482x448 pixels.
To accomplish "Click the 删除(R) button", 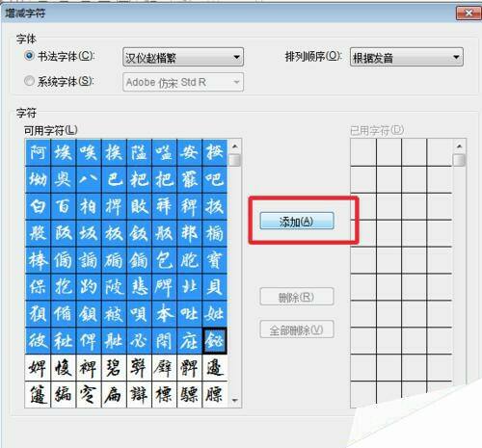I will [x=297, y=297].
